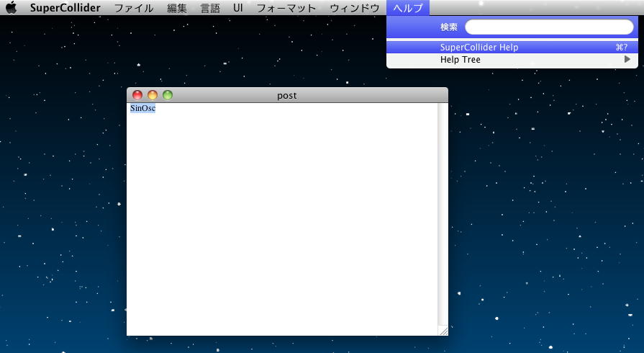Viewport: 644px width, 353px height.
Task: Open the Apple menu
Action: click(12, 7)
